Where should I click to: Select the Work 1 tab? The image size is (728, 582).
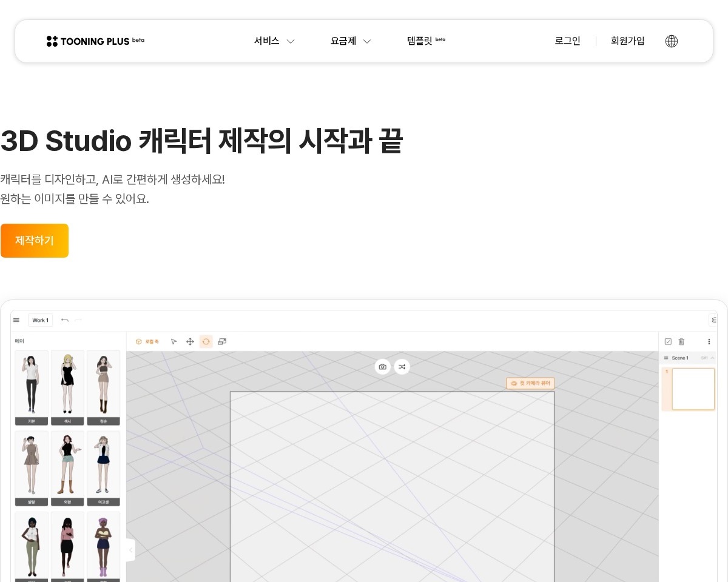click(40, 320)
